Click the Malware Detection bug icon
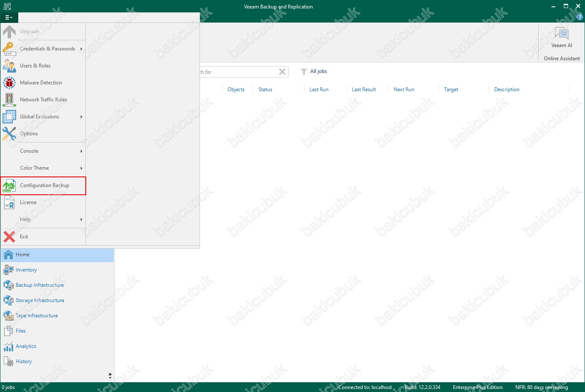 click(x=9, y=83)
